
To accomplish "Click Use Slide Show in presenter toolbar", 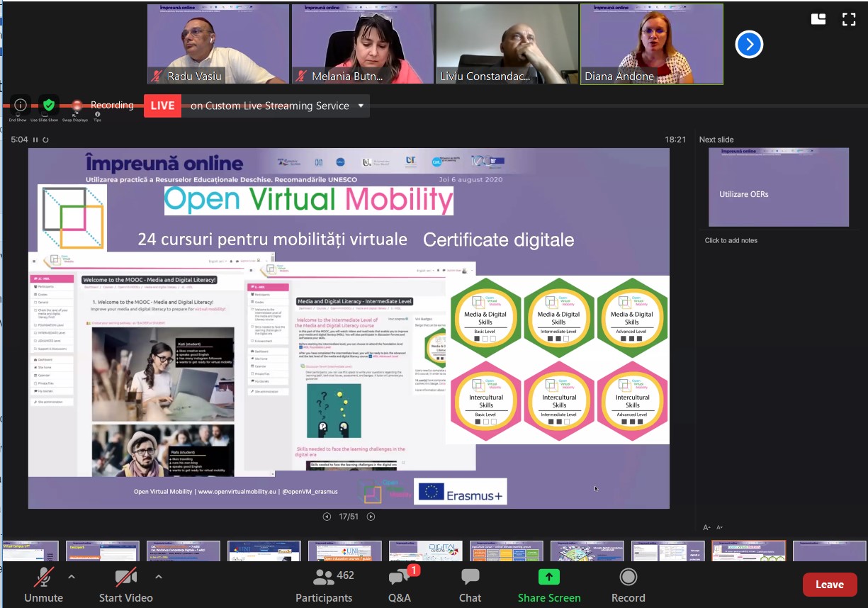I will (x=44, y=120).
